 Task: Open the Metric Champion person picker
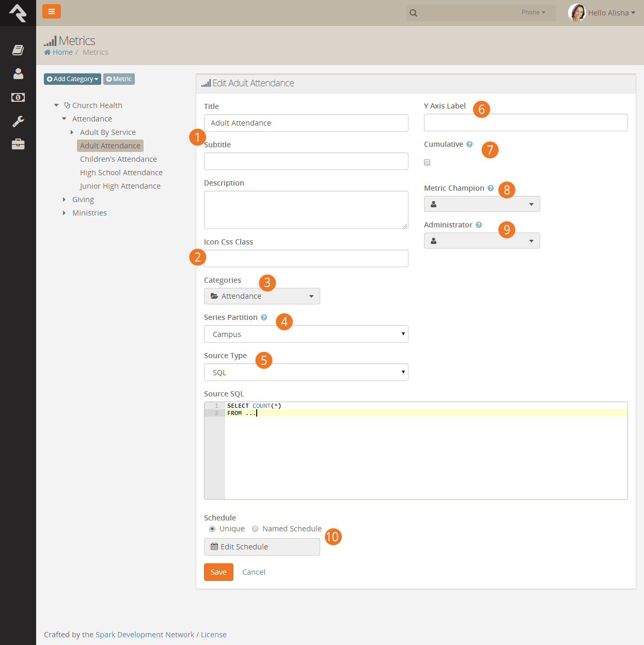482,204
